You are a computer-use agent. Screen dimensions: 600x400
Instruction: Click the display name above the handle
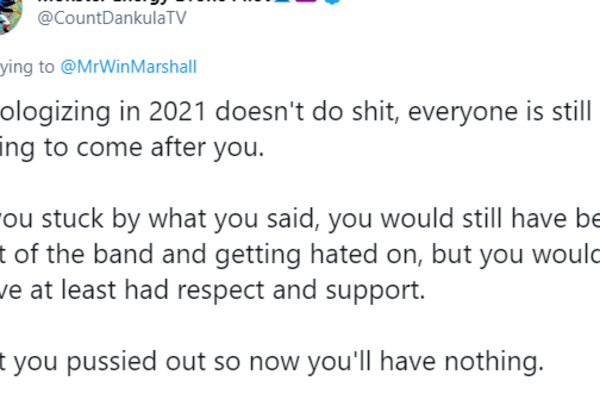(x=150, y=3)
